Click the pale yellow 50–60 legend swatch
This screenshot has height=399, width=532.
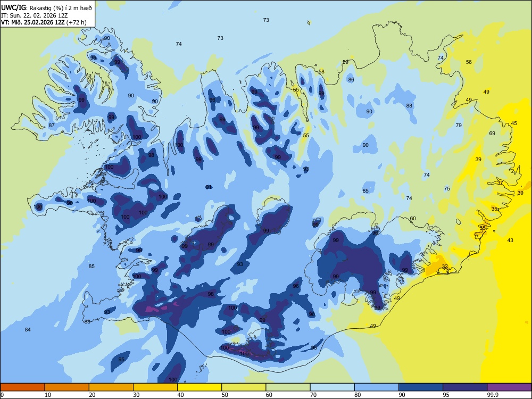244,387
